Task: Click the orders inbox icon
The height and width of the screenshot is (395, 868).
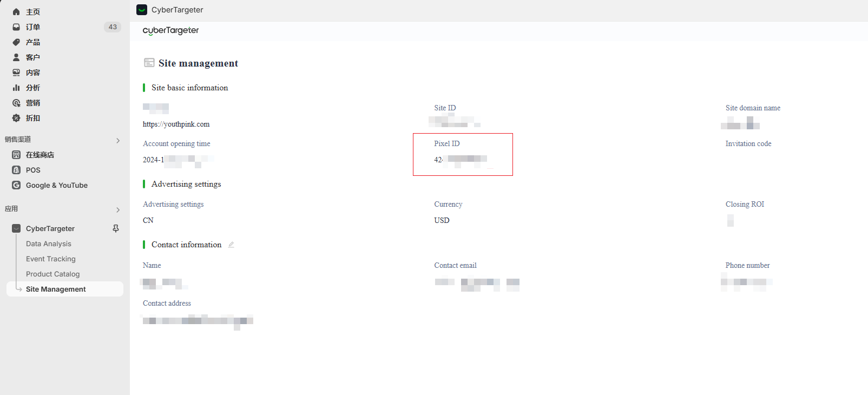Action: point(16,27)
